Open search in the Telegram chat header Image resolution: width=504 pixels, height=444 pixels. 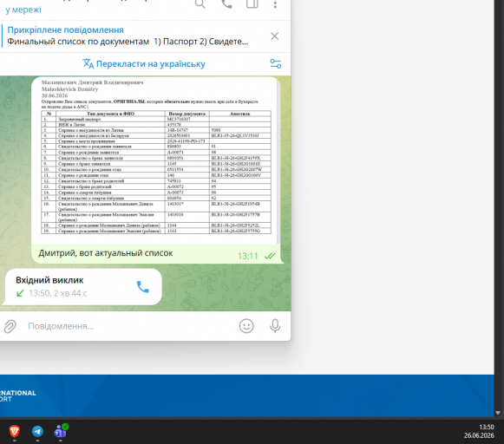pyautogui.click(x=200, y=3)
